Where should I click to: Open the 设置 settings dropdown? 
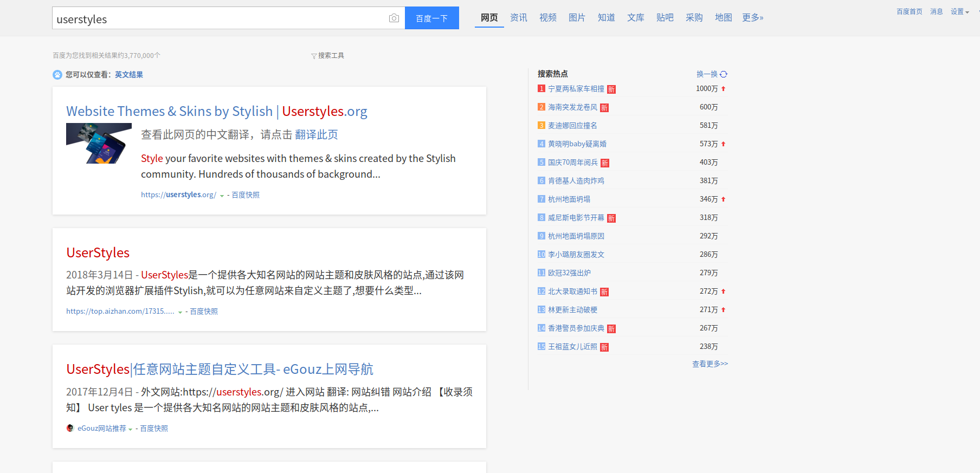959,11
